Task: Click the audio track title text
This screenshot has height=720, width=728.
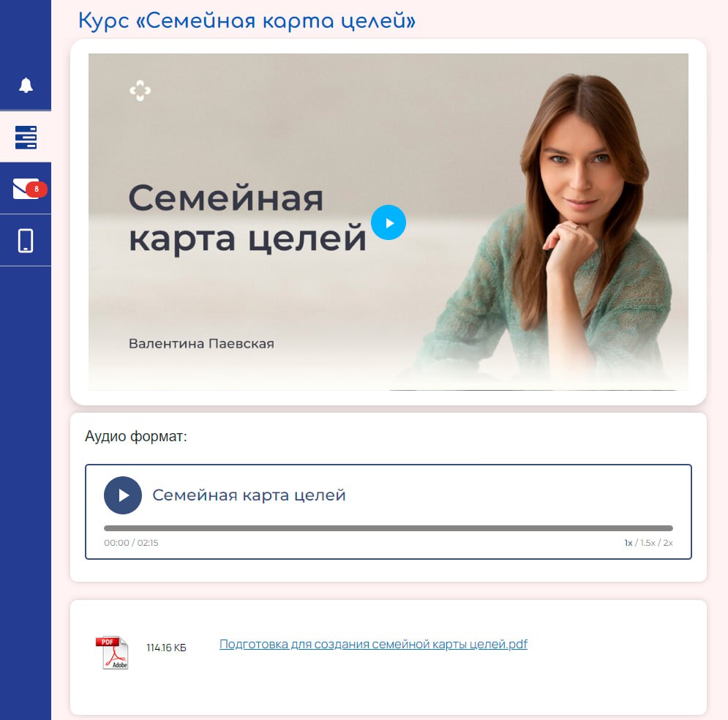Action: click(249, 495)
